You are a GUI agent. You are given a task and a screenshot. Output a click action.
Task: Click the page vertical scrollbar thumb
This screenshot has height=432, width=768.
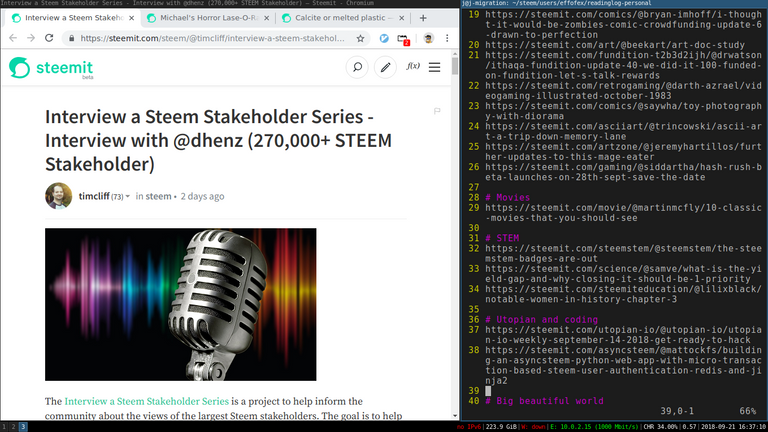click(455, 66)
